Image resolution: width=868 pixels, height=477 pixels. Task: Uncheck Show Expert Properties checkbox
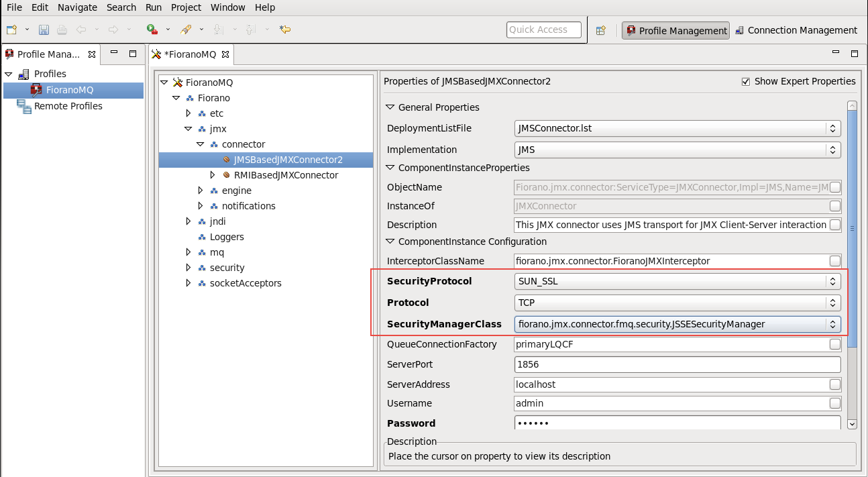(745, 81)
